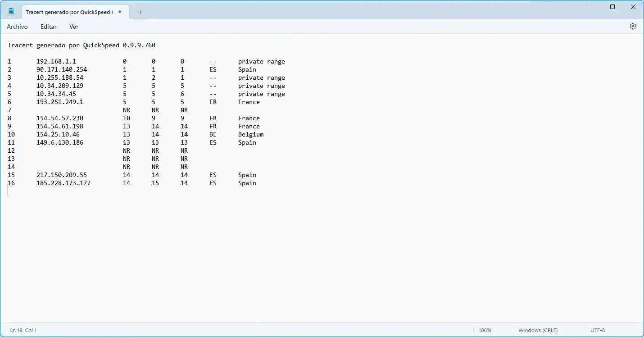This screenshot has width=644, height=337.
Task: Open the Archivo menu
Action: point(17,27)
